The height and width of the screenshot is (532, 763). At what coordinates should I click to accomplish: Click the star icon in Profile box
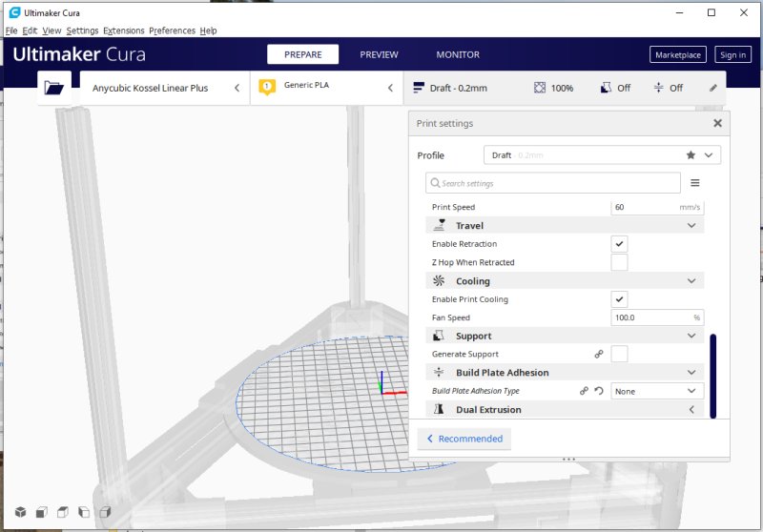691,155
